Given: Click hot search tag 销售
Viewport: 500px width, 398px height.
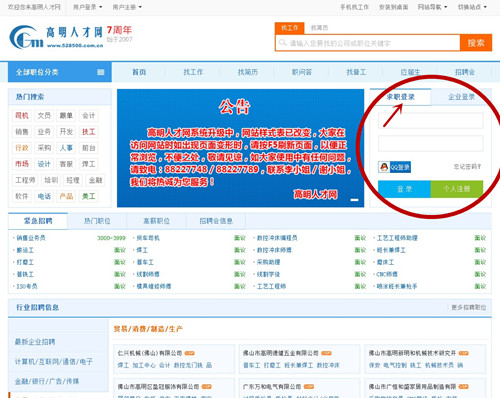Looking at the screenshot, I should pos(22,132).
